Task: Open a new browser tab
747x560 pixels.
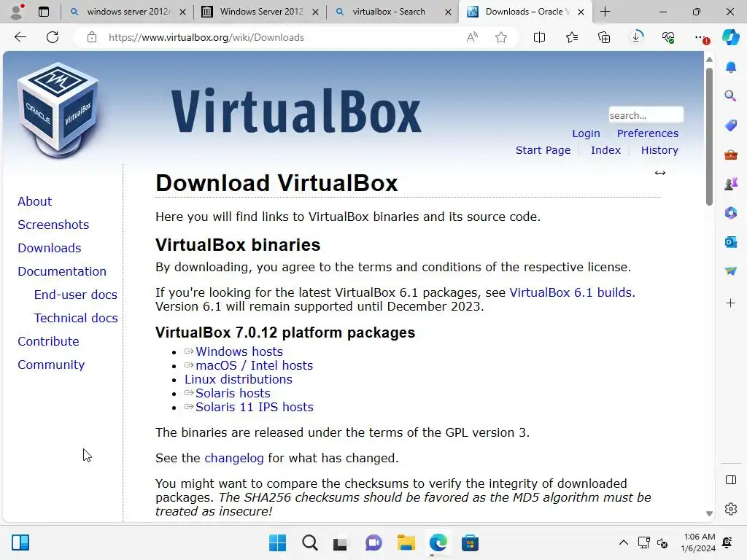Action: (605, 12)
